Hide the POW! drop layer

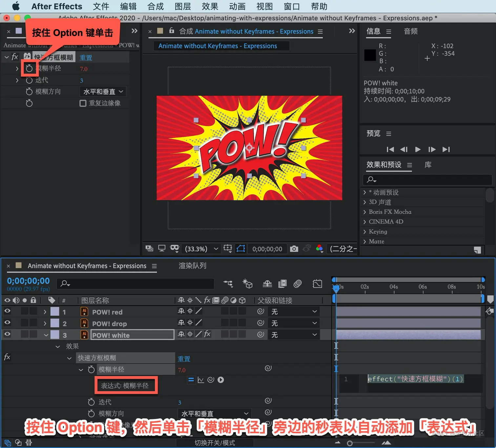[x=7, y=323]
